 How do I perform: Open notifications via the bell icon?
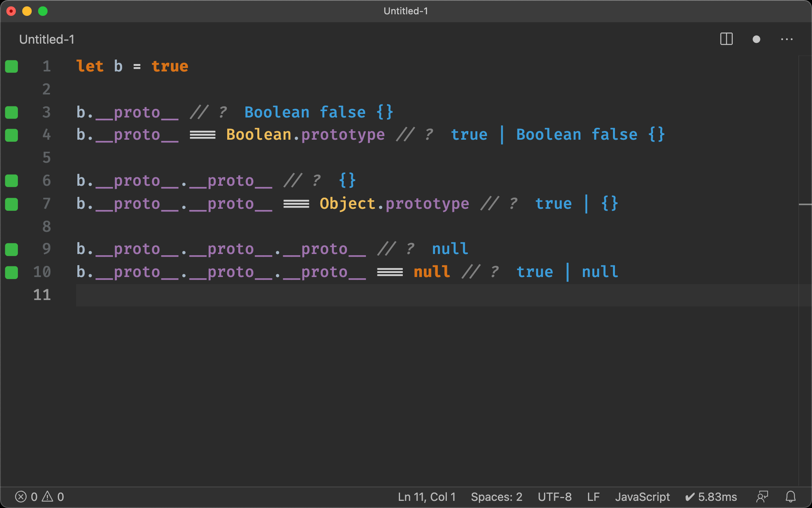pyautogui.click(x=791, y=497)
